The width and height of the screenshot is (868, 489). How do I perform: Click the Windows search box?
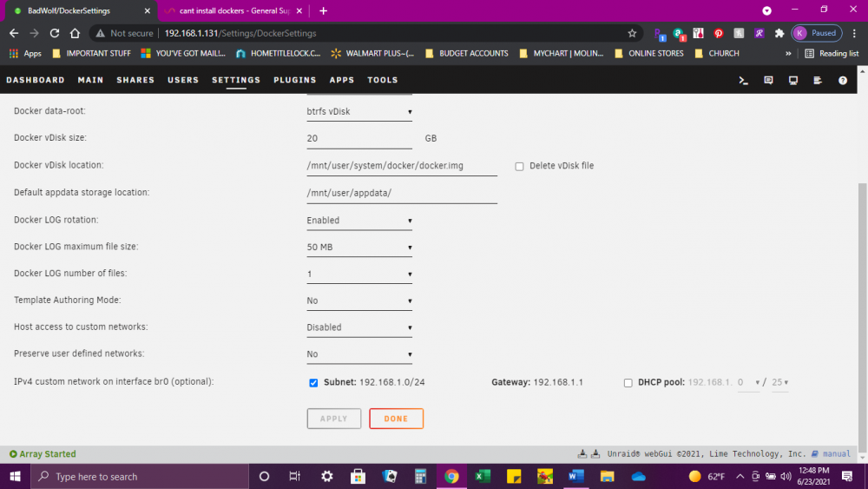(140, 476)
